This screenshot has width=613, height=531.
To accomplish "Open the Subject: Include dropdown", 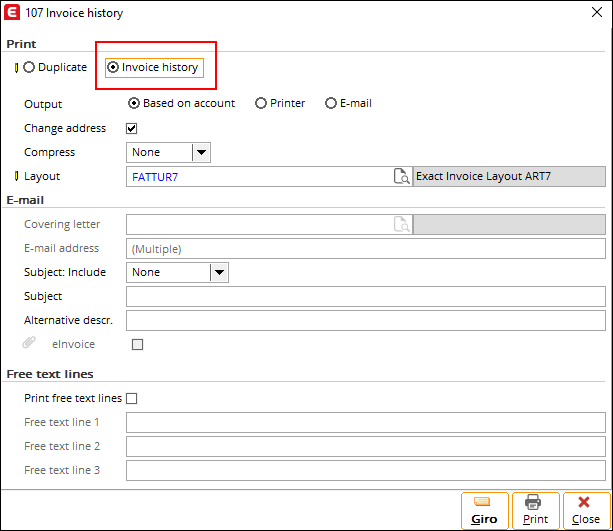I will [219, 273].
